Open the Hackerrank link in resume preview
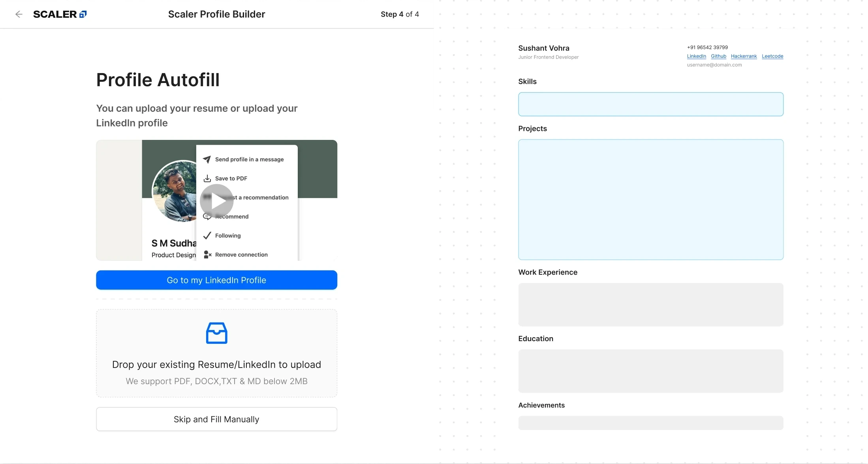Viewport: 868px width, 464px height. (744, 56)
